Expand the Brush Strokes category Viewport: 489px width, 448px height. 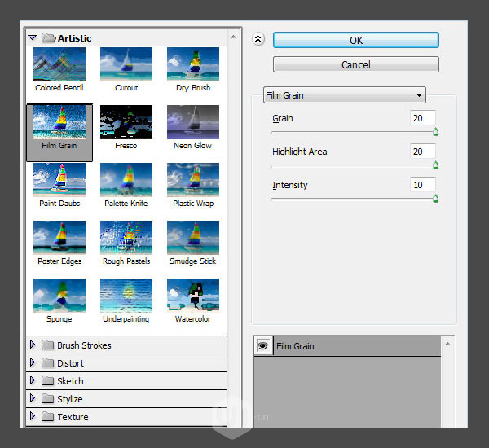click(32, 345)
